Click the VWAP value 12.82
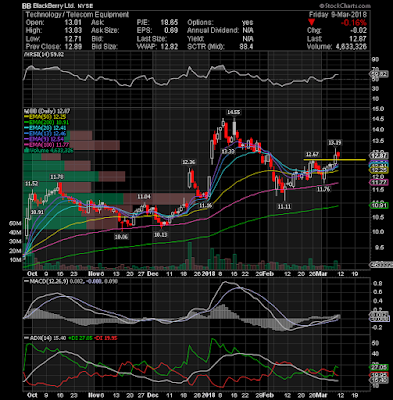393x400 pixels. pos(170,47)
